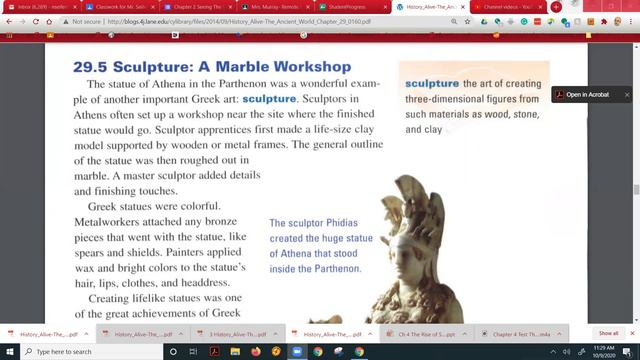The image size is (640, 360).
Task: Bookmark this page with the star
Action: coord(467,22)
